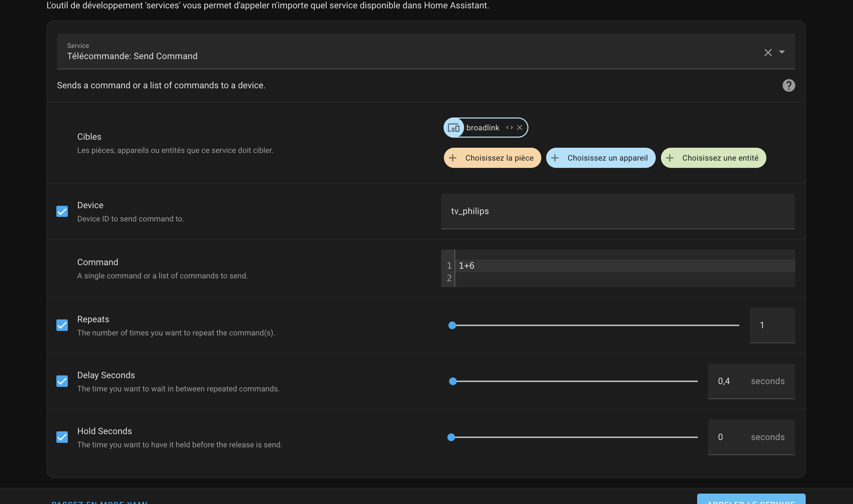Toggle the Hold Seconds checkbox
Image resolution: width=853 pixels, height=504 pixels.
[x=62, y=437]
